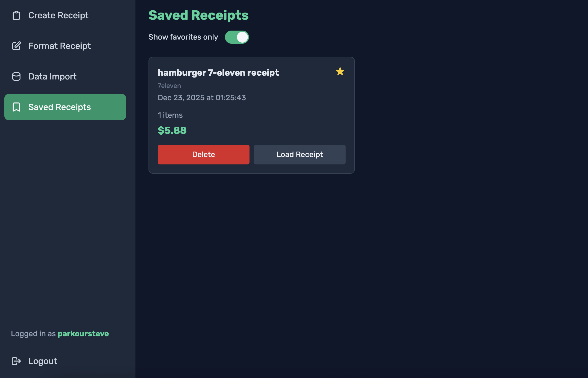The height and width of the screenshot is (378, 588).
Task: Click the pencil edit icon for Format Receipt
Action: pyautogui.click(x=16, y=46)
